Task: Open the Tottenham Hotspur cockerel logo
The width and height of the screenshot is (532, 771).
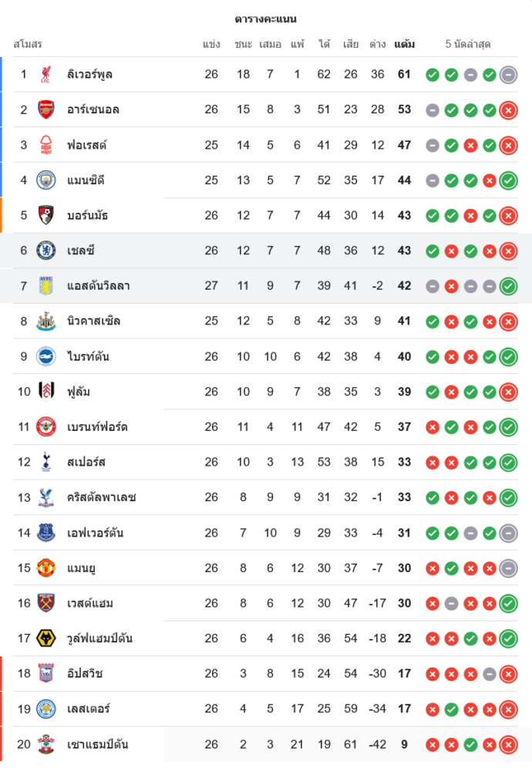Action: [x=46, y=462]
